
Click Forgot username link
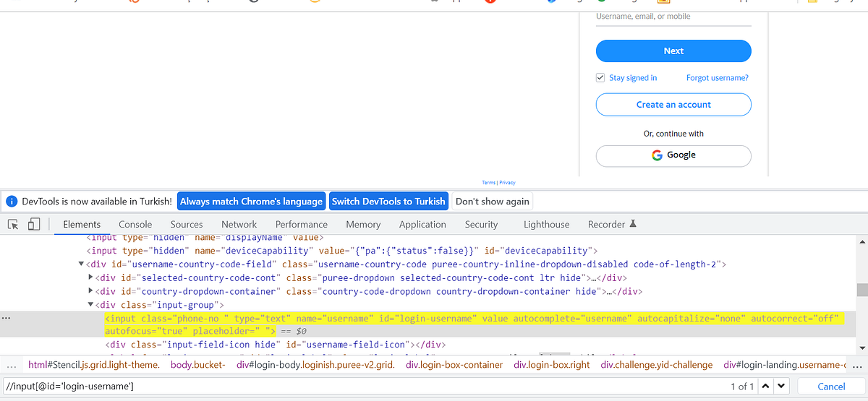tap(717, 78)
